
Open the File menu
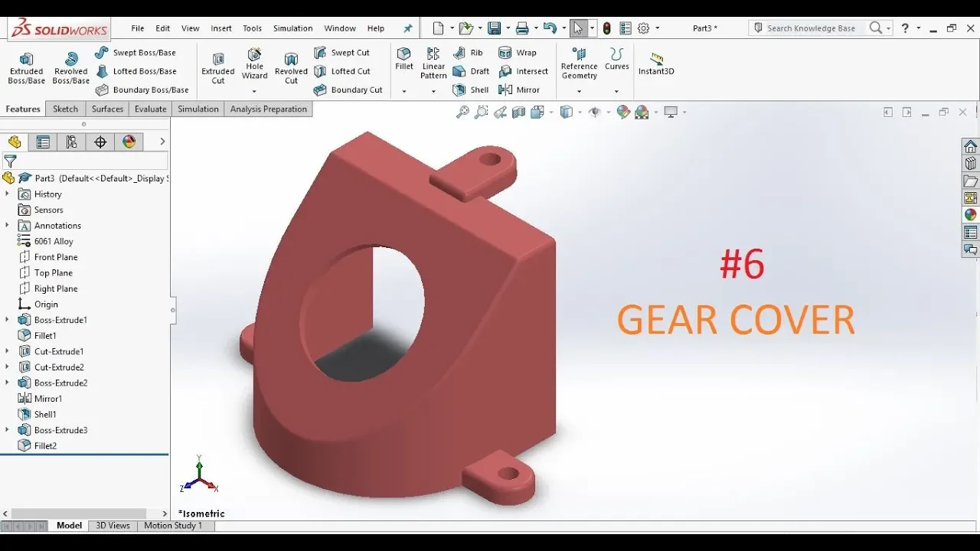[138, 28]
